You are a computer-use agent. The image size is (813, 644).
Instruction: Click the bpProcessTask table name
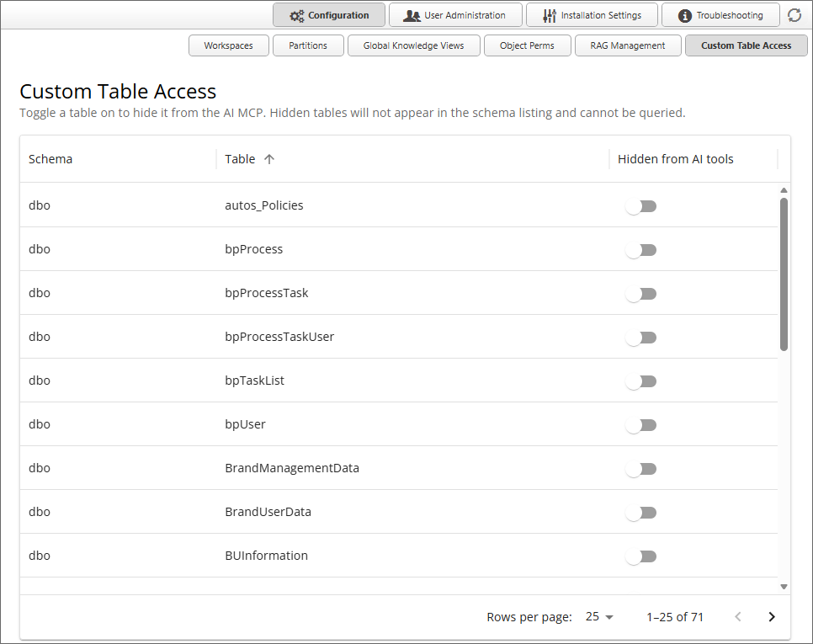pyautogui.click(x=267, y=293)
